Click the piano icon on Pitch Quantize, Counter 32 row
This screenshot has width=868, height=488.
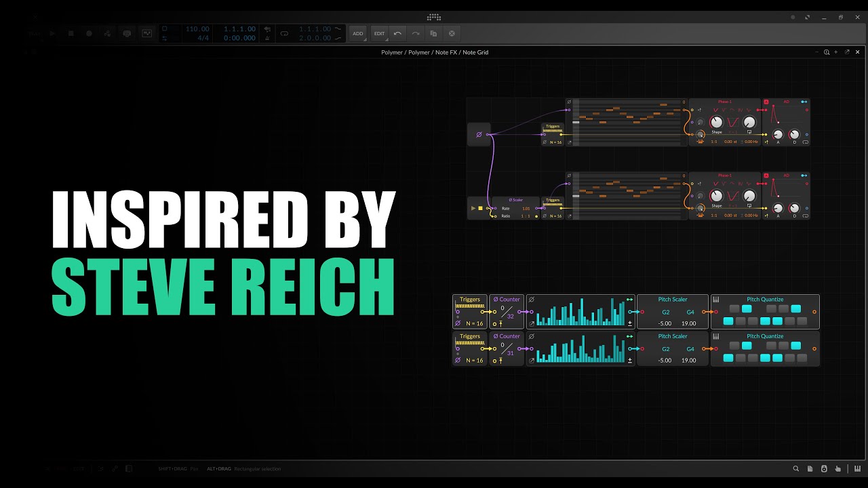pyautogui.click(x=715, y=300)
